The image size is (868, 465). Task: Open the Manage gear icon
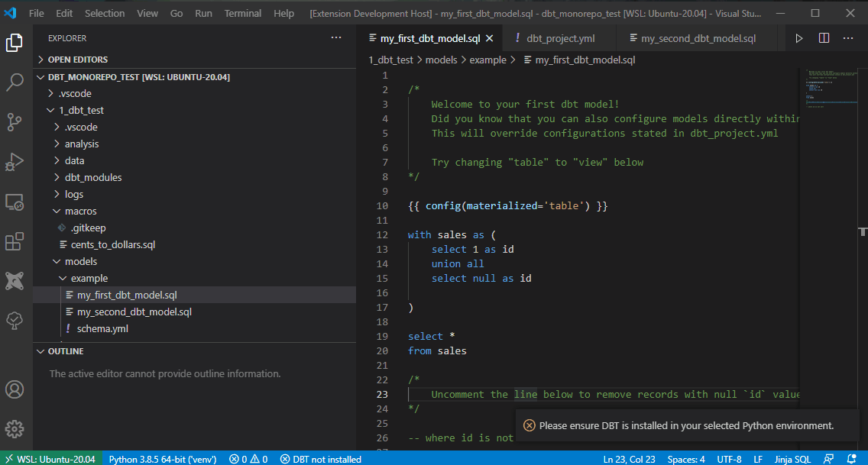click(15, 429)
